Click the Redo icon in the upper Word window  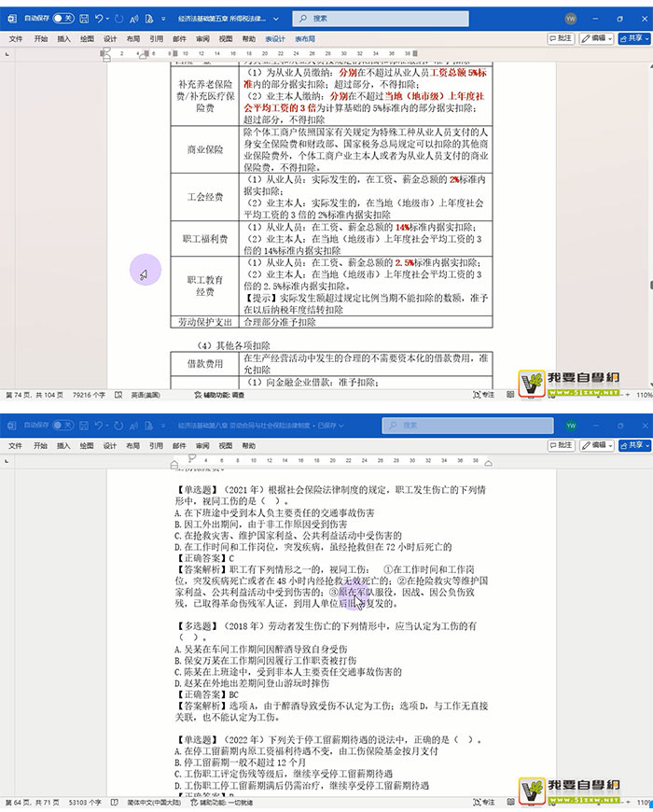click(118, 19)
